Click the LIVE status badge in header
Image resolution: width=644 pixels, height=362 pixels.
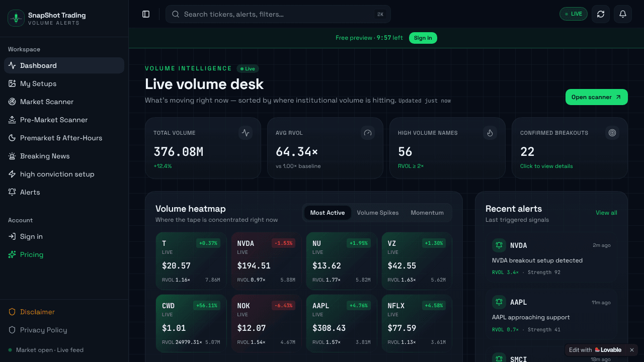click(x=574, y=14)
